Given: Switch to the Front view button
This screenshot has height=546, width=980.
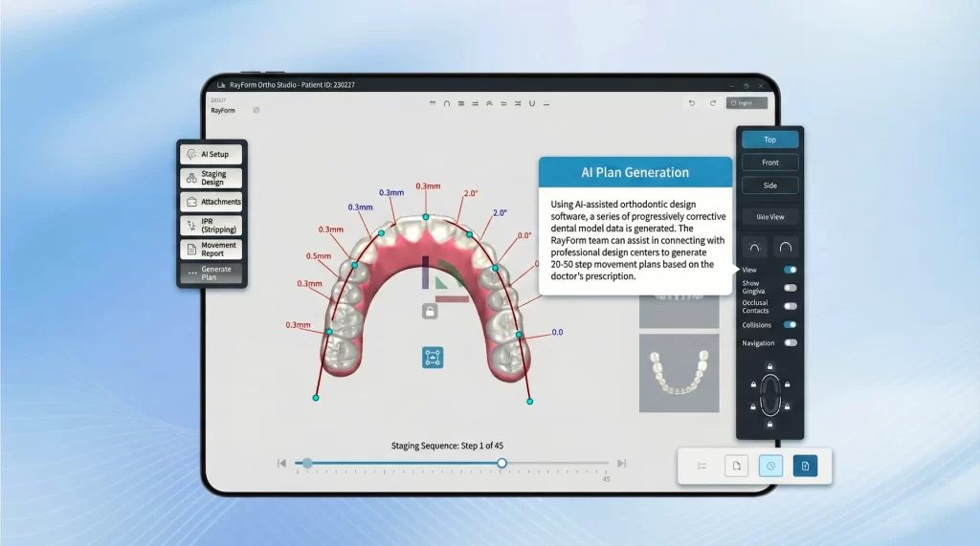Looking at the screenshot, I should point(769,163).
